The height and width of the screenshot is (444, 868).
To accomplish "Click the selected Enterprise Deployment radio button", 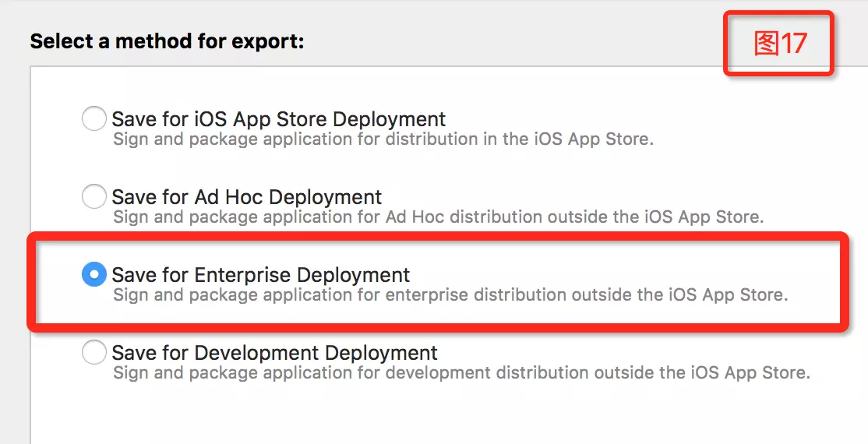I will [x=94, y=274].
